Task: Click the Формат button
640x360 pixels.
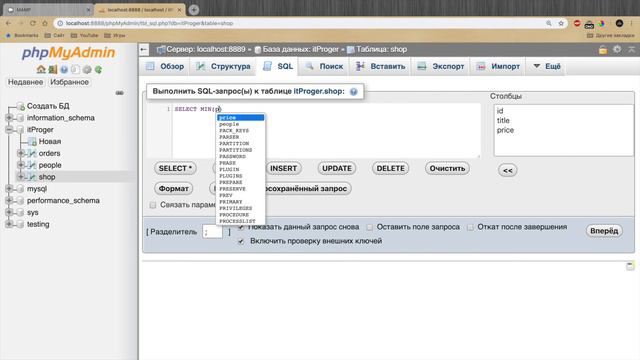Action: 173,189
